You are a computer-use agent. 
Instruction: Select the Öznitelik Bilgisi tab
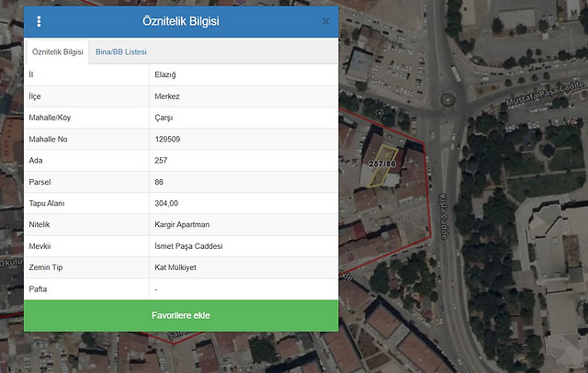(x=57, y=52)
